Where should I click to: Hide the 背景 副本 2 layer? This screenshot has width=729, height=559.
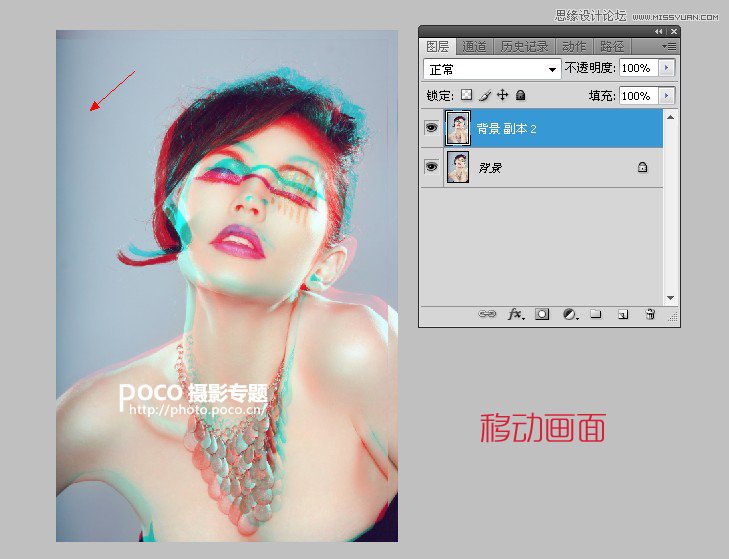(x=431, y=127)
